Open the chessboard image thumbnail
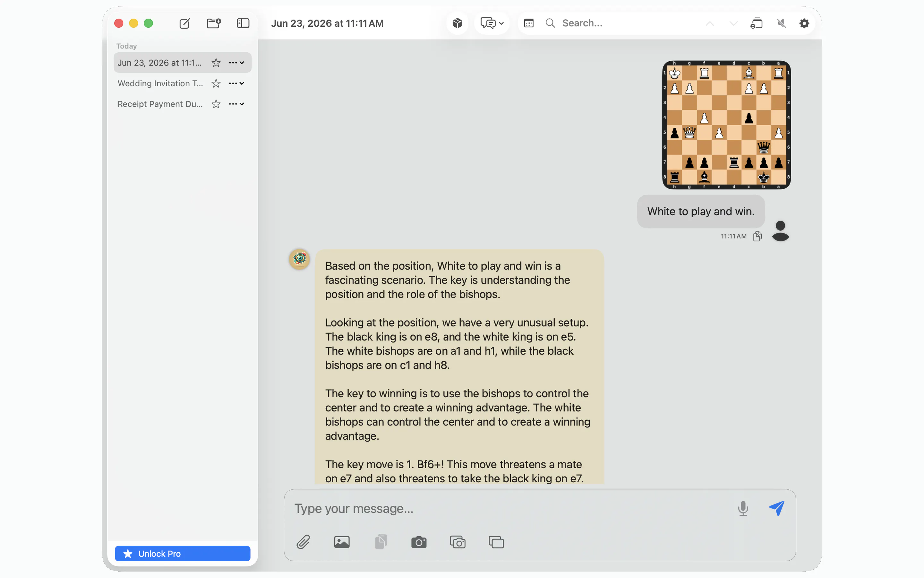This screenshot has height=578, width=924. (726, 125)
